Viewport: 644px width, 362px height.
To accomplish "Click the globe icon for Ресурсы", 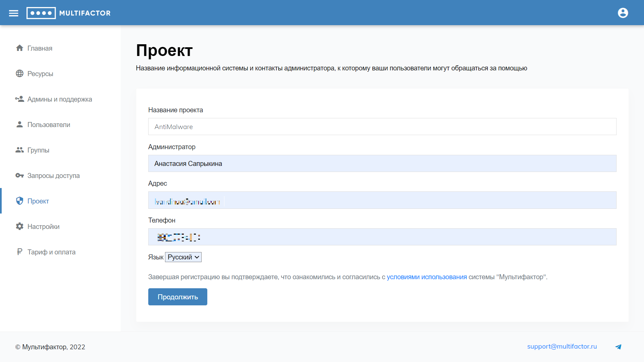I will (19, 74).
